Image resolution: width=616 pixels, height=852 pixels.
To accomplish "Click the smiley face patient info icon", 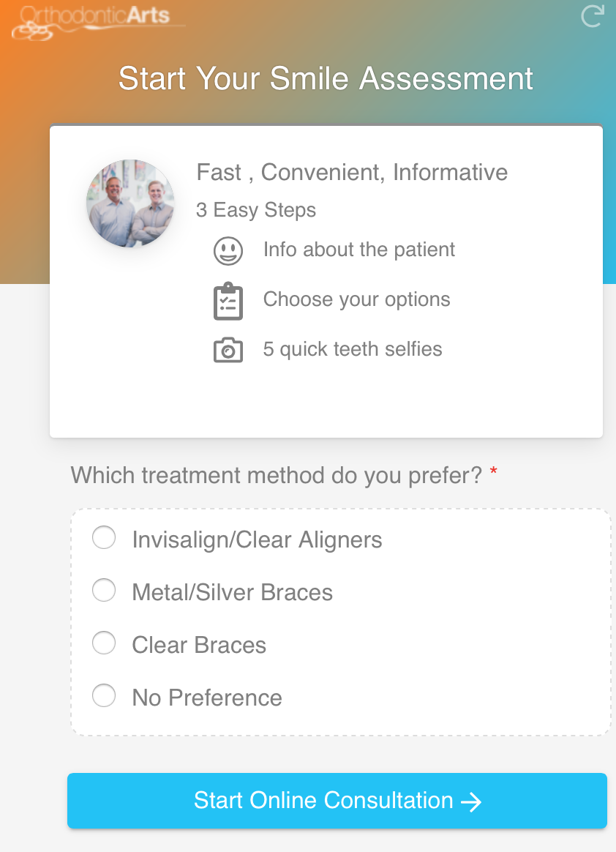I will [x=228, y=250].
